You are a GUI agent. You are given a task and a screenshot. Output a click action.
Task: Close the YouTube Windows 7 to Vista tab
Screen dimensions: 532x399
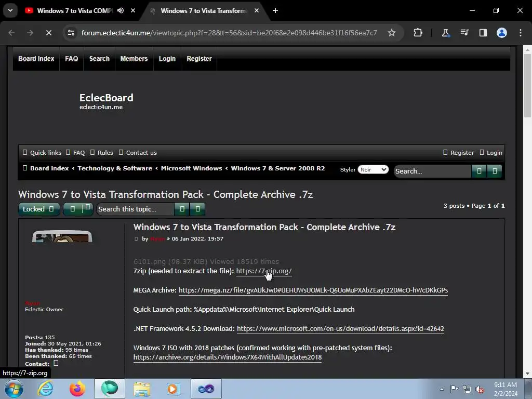[133, 10]
